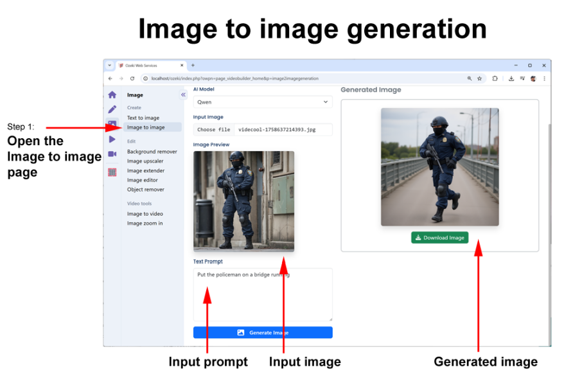Bookmark this page with the star icon

[x=479, y=78]
